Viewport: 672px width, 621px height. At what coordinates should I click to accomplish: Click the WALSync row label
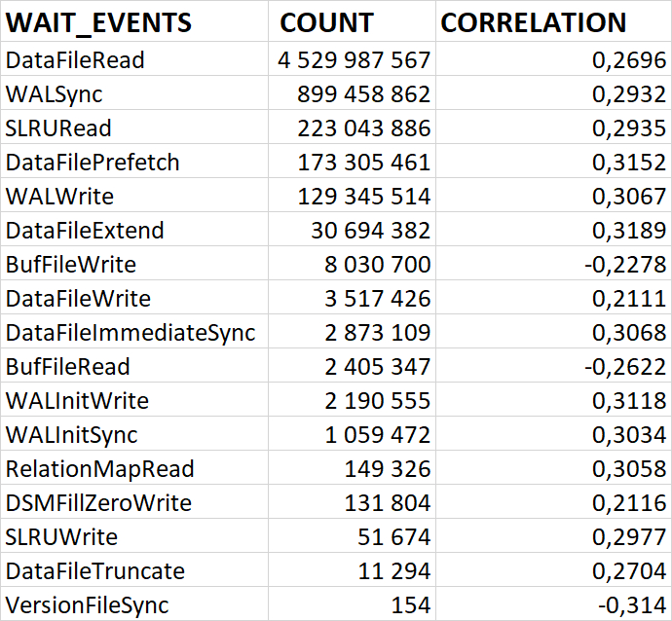click(x=55, y=94)
